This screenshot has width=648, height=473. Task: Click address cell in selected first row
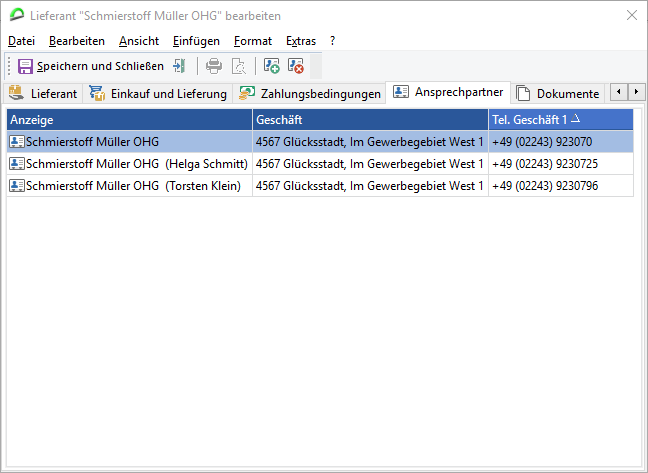(x=370, y=142)
